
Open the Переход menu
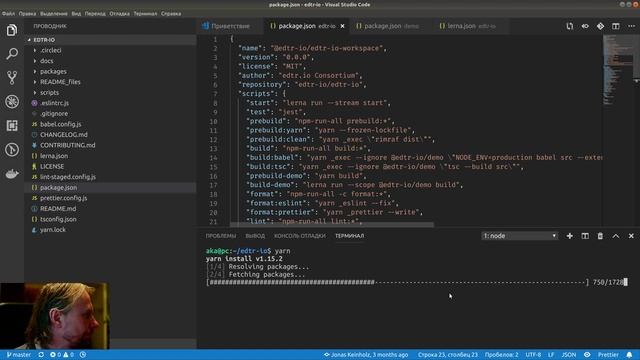pos(95,13)
